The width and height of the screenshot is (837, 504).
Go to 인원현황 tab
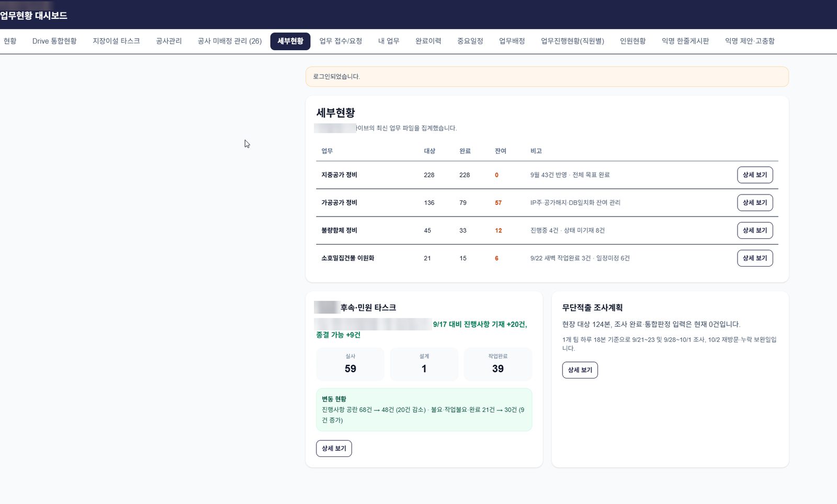pyautogui.click(x=633, y=41)
